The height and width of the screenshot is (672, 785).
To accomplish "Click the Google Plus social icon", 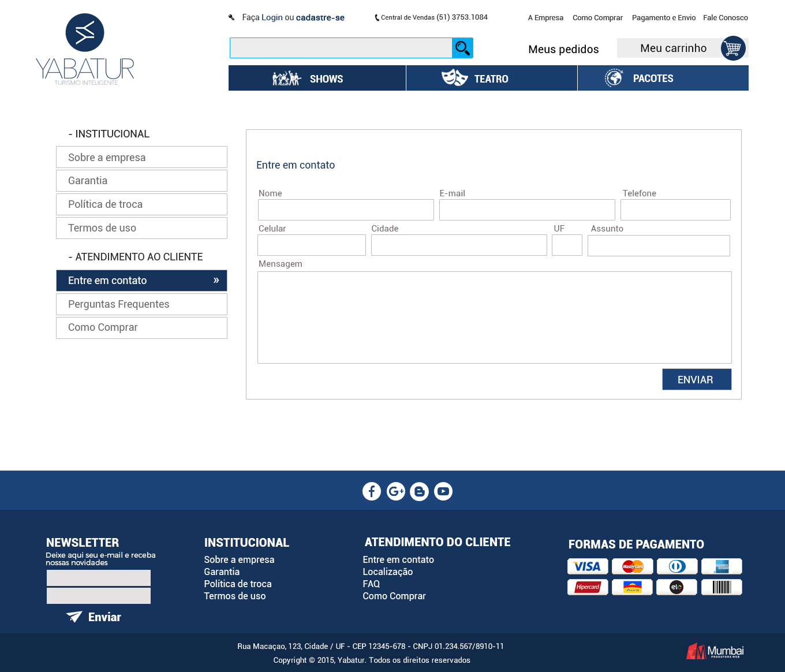I will [396, 491].
